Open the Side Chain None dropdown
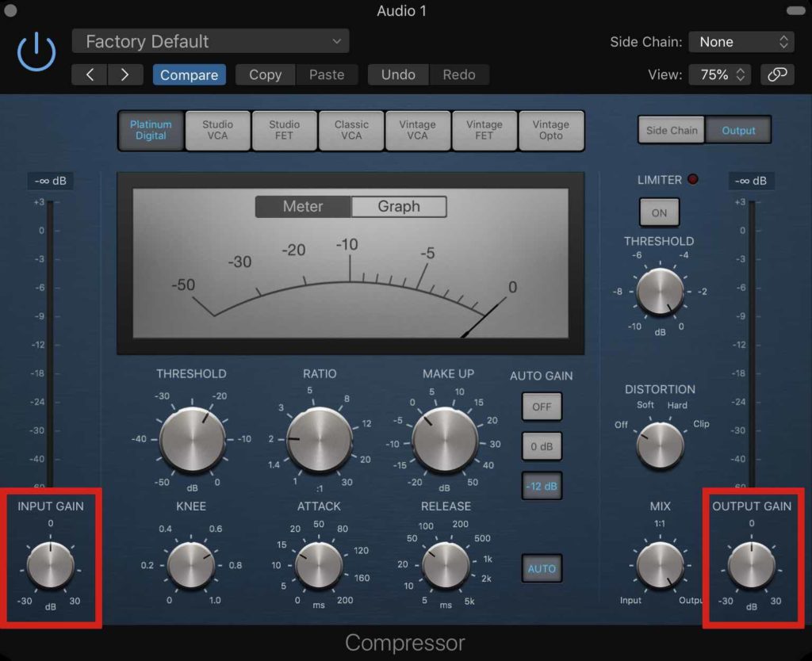This screenshot has height=661, width=812. click(x=741, y=42)
